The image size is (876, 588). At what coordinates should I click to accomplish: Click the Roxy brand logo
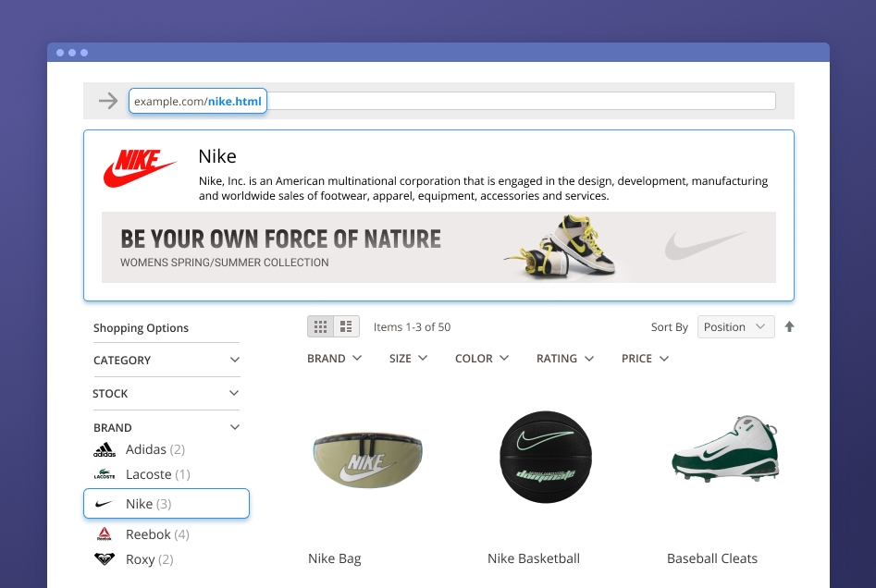[x=105, y=559]
